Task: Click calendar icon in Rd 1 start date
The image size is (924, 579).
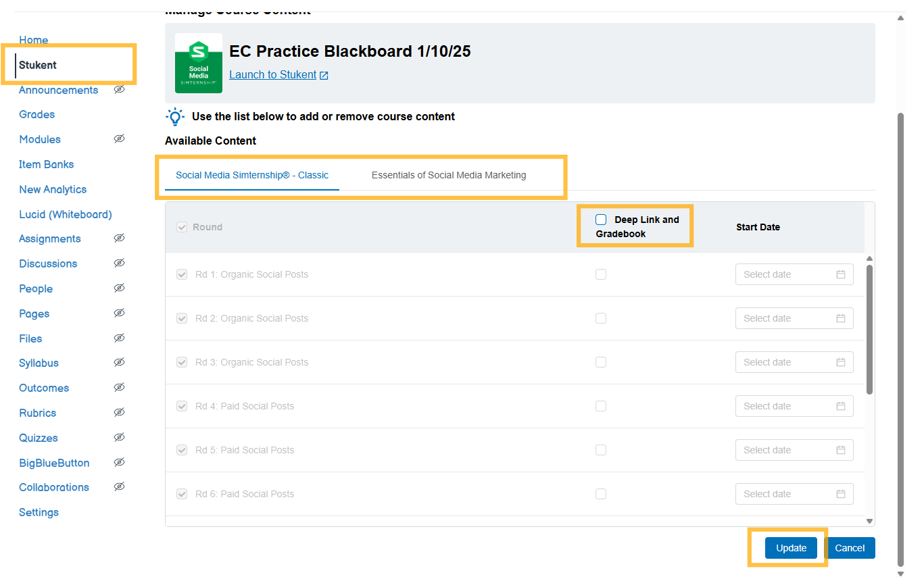Action: pyautogui.click(x=841, y=274)
